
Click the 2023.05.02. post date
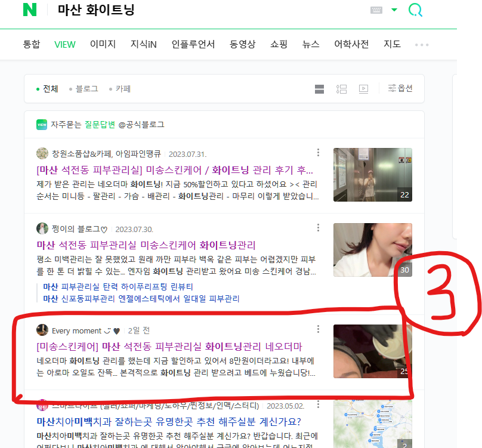(x=286, y=406)
